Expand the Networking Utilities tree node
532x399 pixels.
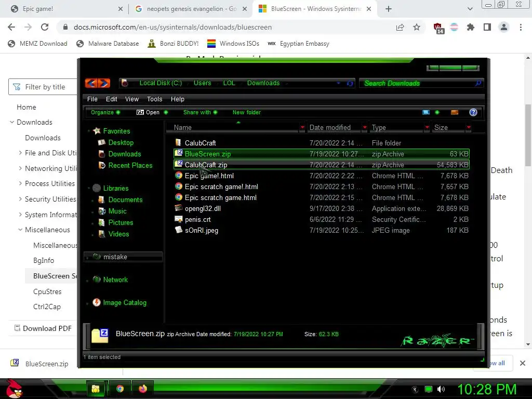pyautogui.click(x=20, y=168)
